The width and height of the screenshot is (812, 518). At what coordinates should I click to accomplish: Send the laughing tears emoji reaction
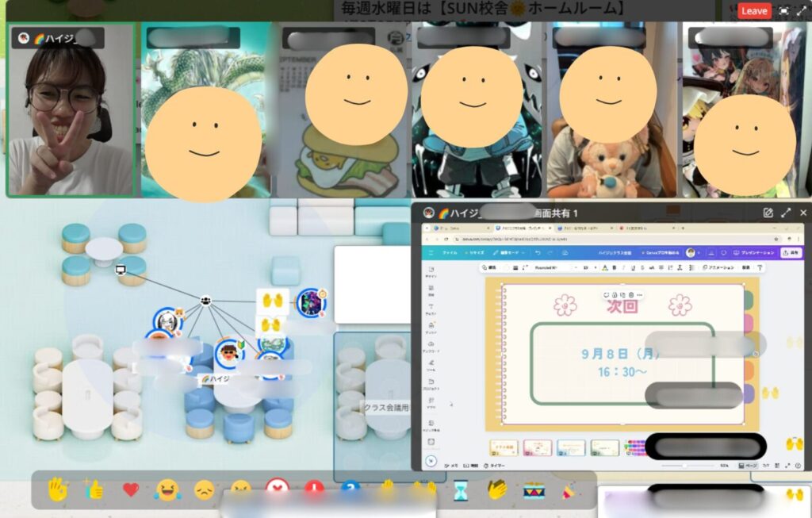click(167, 489)
